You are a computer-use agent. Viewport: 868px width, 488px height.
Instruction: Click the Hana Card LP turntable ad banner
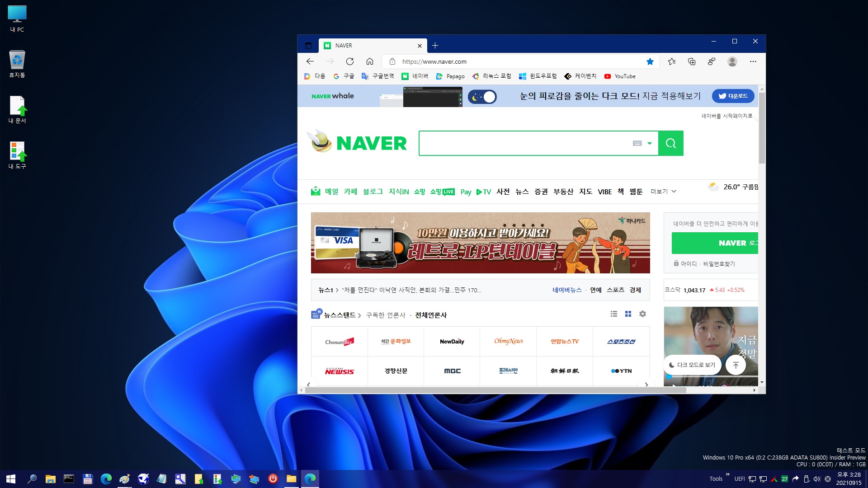(x=481, y=243)
